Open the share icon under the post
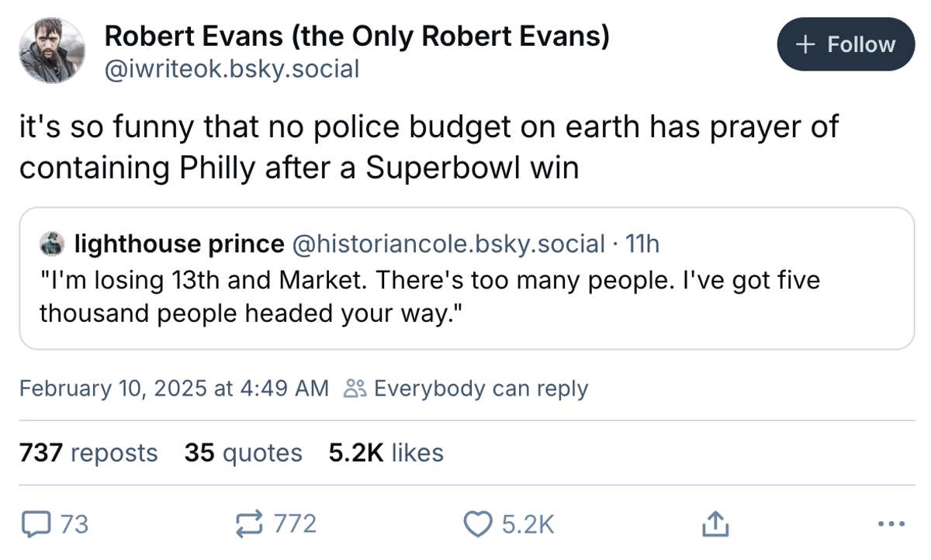The width and height of the screenshot is (931, 560). click(715, 524)
